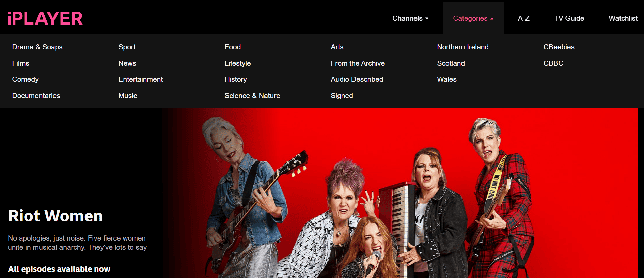Viewport: 644px width, 278px height.
Task: Open the Comedy category
Action: (x=26, y=79)
